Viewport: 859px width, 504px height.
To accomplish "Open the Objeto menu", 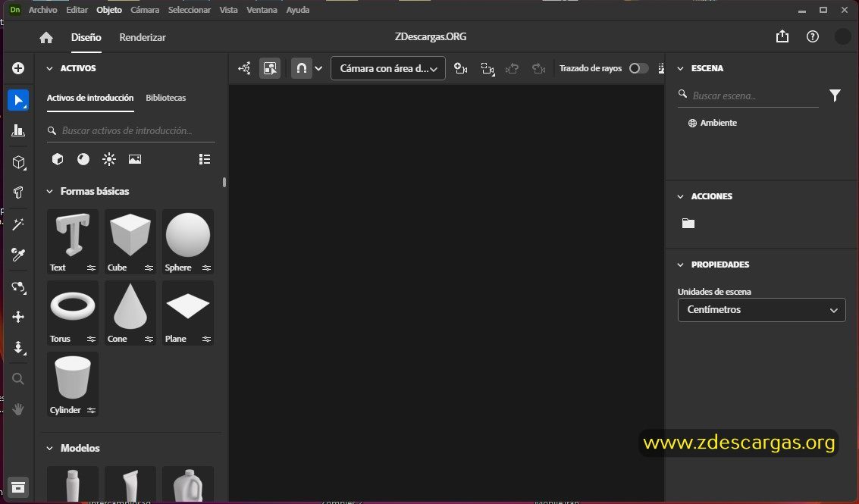I will tap(109, 10).
